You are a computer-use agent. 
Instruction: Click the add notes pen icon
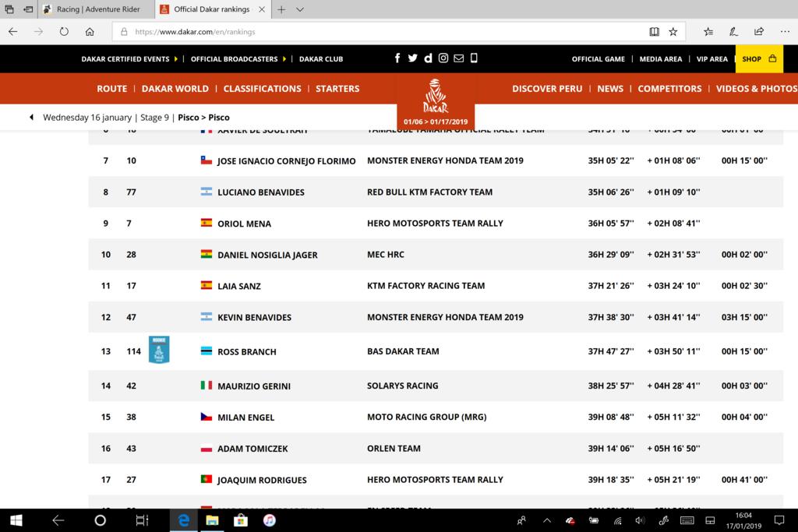(x=733, y=31)
